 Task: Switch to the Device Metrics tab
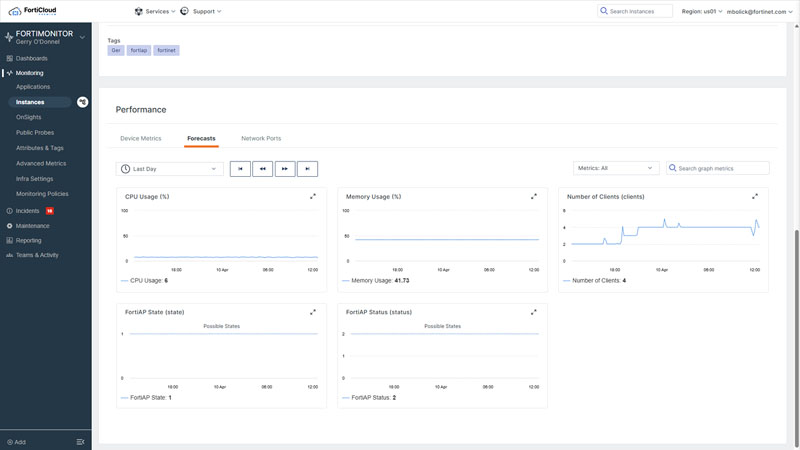pos(141,138)
